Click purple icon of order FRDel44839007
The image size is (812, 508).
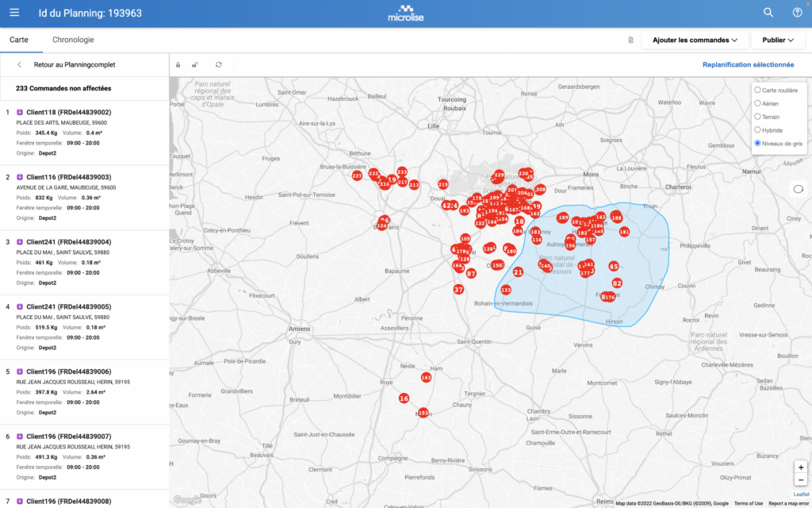point(20,436)
